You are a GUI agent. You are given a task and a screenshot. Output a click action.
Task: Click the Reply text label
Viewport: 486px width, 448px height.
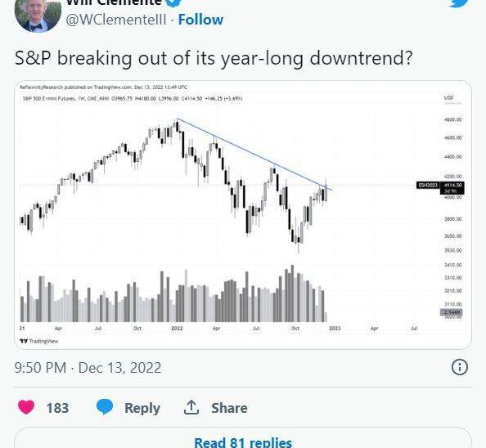(142, 408)
